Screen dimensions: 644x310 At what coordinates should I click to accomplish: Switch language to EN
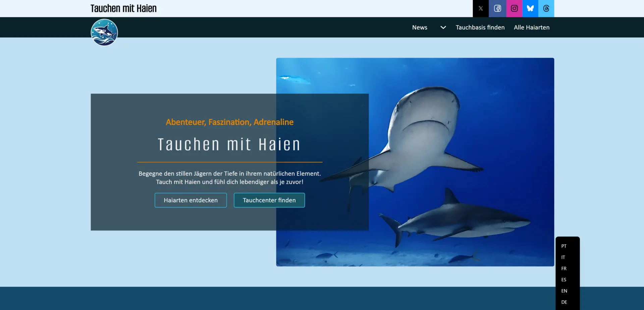[564, 291]
